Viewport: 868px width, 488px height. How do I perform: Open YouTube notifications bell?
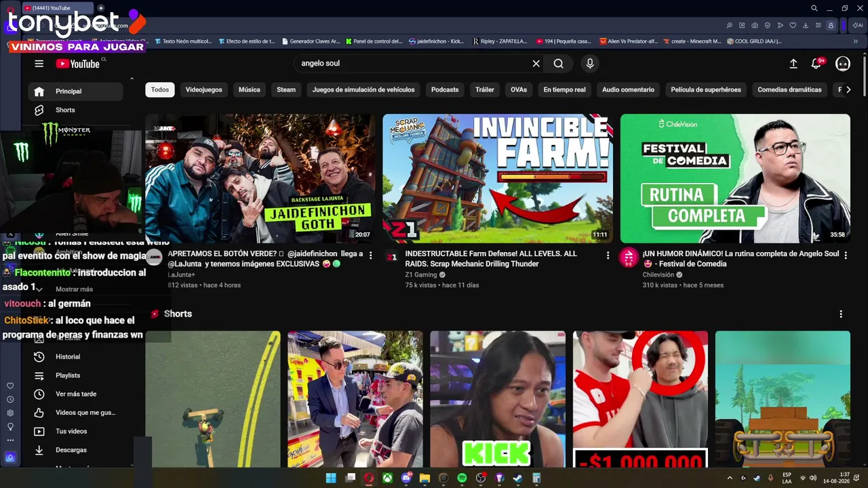click(816, 64)
